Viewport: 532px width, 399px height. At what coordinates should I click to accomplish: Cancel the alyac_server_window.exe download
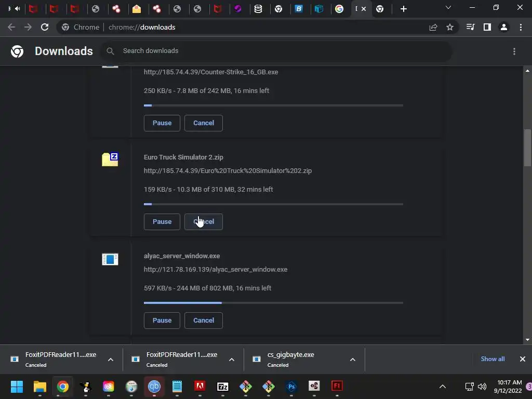204,320
